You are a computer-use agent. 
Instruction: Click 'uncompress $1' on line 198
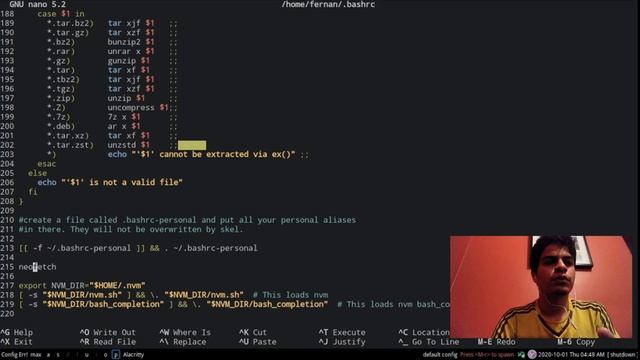click(138, 107)
